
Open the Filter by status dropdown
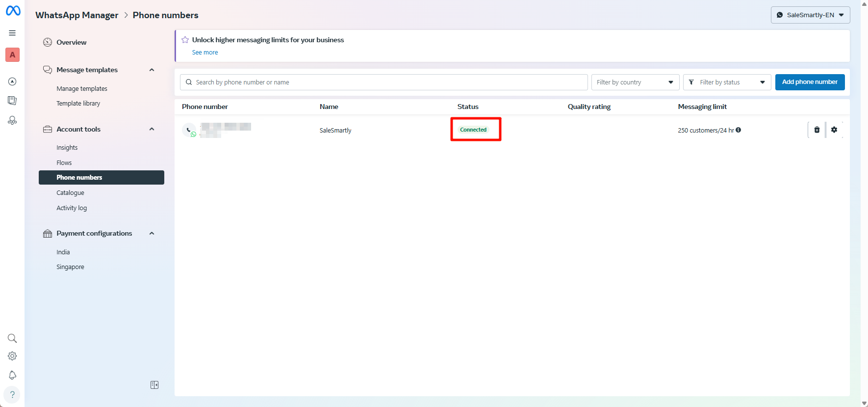[727, 82]
